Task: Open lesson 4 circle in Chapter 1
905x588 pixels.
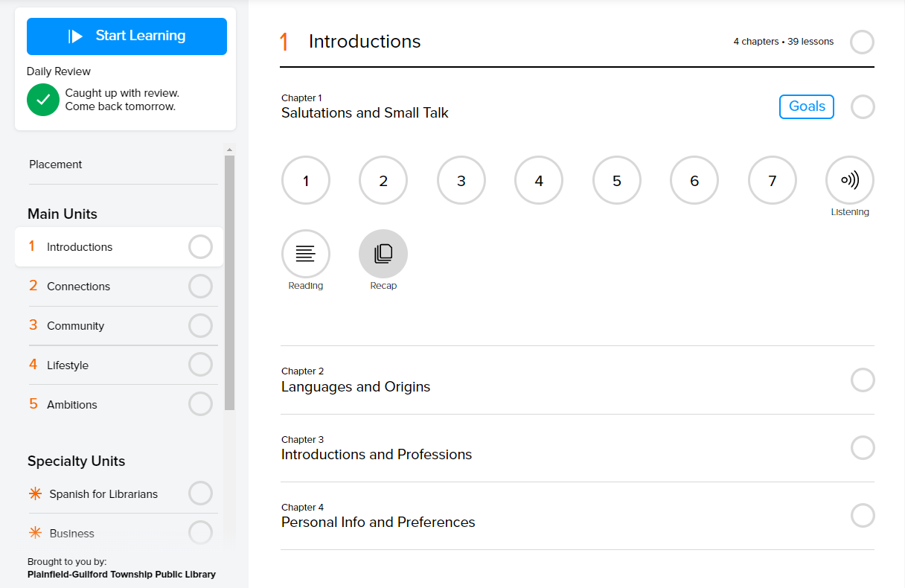Action: [x=539, y=180]
